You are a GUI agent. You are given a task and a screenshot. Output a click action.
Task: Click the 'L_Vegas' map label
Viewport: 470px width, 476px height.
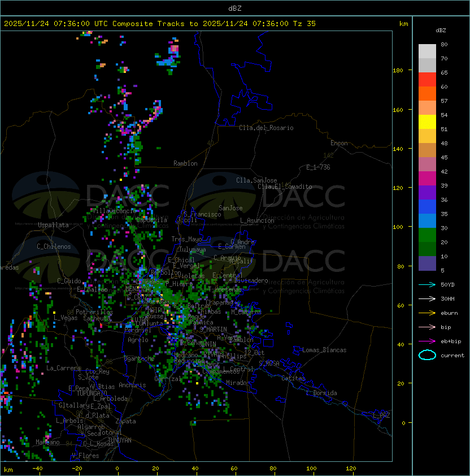pos(66,318)
